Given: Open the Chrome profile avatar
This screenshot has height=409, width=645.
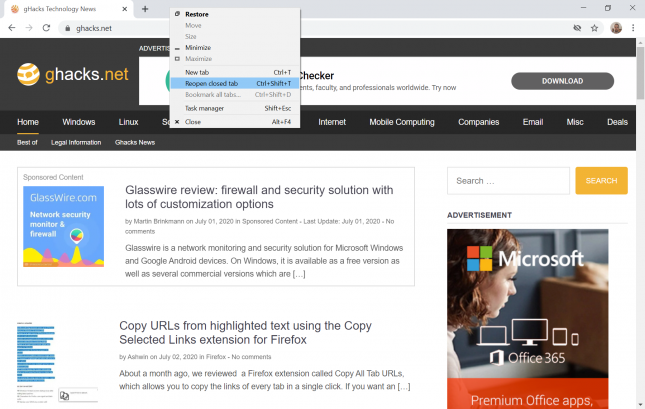Looking at the screenshot, I should 616,28.
